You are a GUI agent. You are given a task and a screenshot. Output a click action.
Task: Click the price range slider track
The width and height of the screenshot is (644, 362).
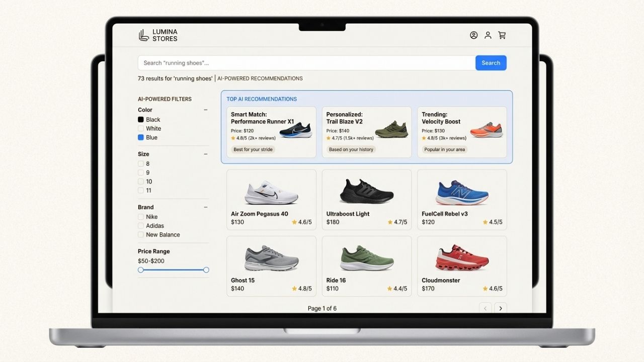(174, 270)
